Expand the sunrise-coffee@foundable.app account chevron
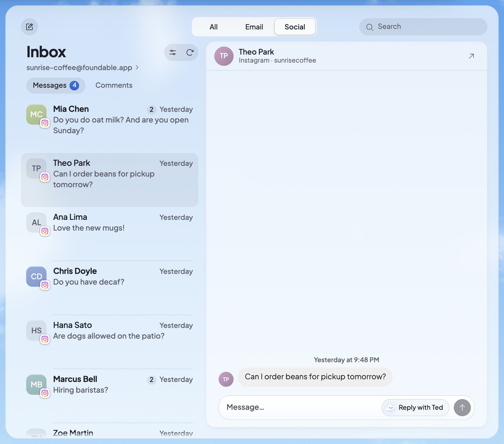 coord(137,67)
